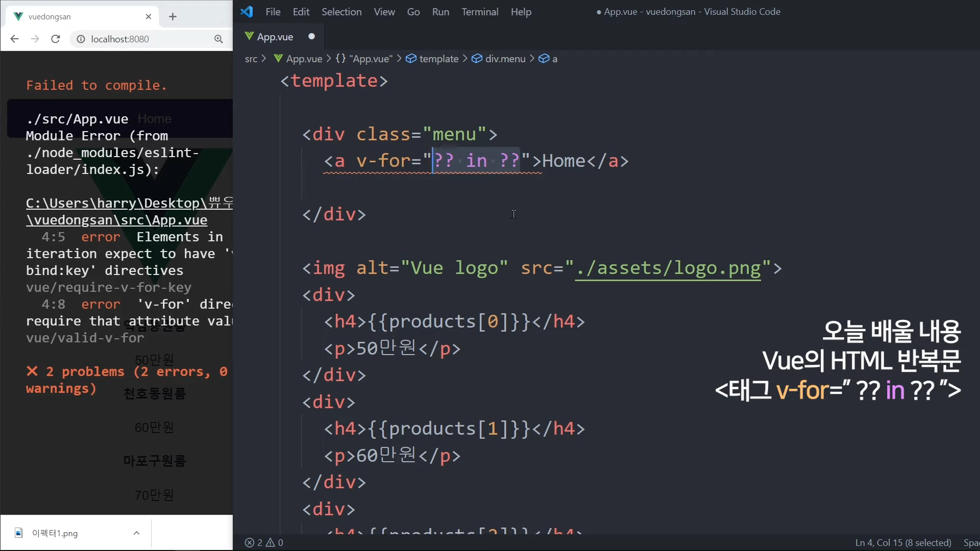Click the ./assets/logo.png link in code
Viewport: 980px width, 551px height.
pos(668,268)
